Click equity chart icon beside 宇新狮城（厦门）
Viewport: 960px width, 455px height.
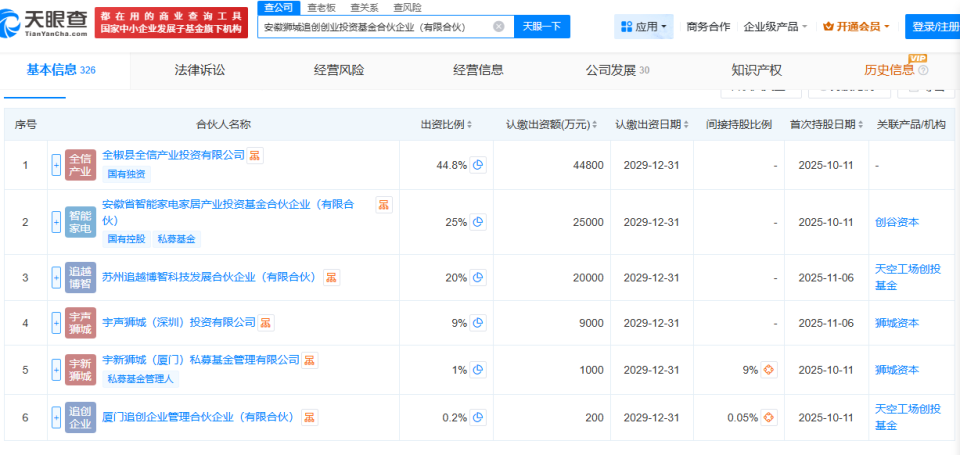310,360
